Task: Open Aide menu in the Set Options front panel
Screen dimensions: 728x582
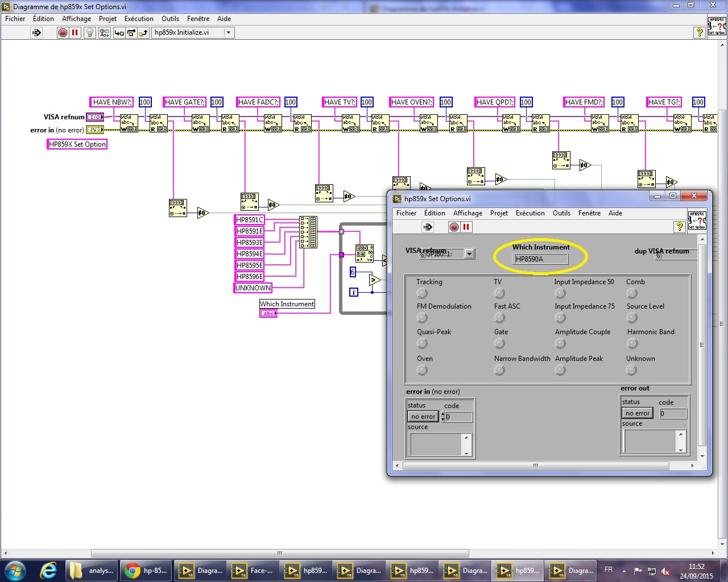Action: pos(615,213)
